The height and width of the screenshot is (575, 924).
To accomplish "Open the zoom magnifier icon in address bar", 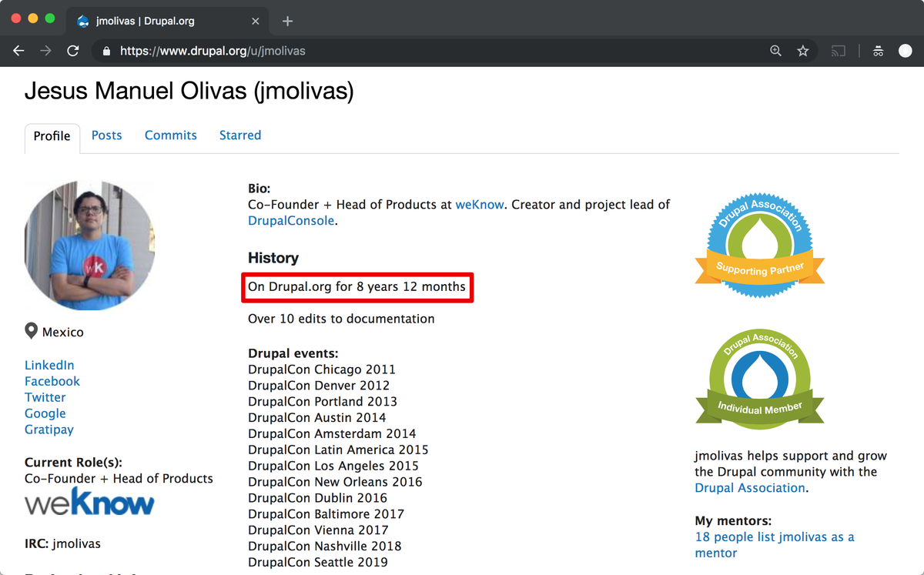I will click(776, 51).
